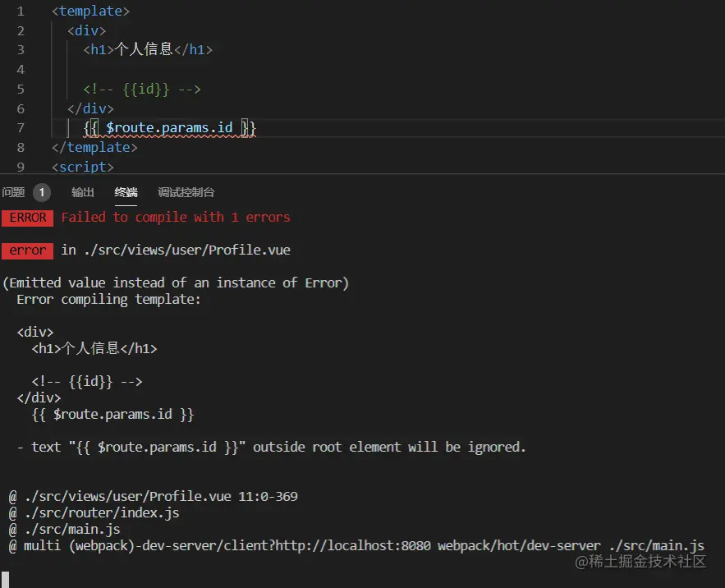Click the opening template tag on line 1
The width and height of the screenshot is (725, 588).
tap(90, 11)
